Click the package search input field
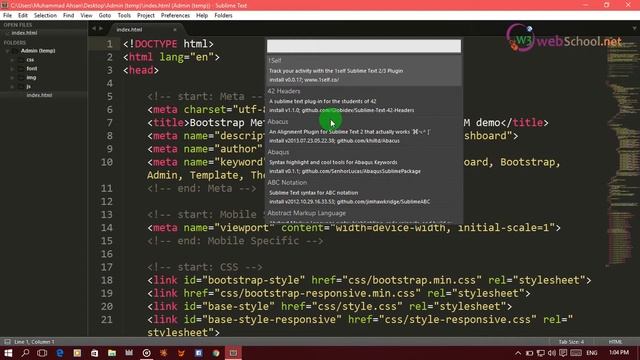This screenshot has height=360, width=640. click(x=364, y=46)
